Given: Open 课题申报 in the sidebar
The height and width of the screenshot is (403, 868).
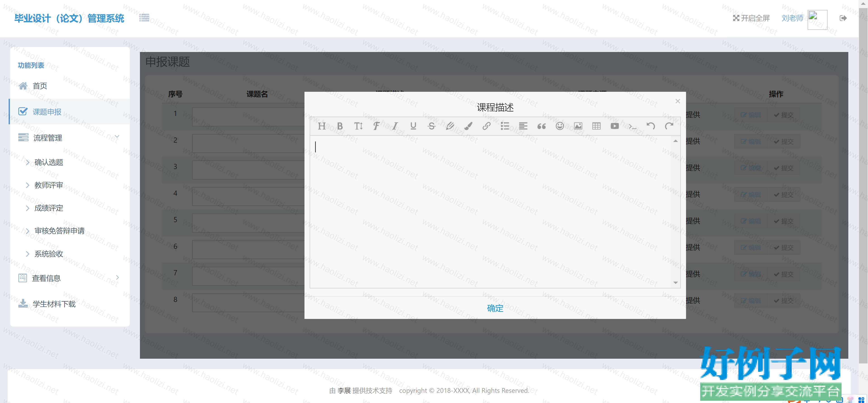Looking at the screenshot, I should pos(47,111).
